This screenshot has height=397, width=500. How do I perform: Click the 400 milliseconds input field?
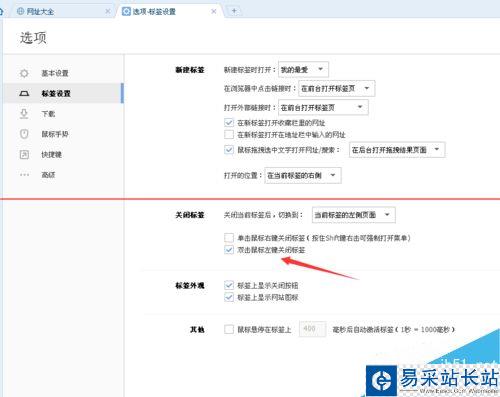point(312,329)
